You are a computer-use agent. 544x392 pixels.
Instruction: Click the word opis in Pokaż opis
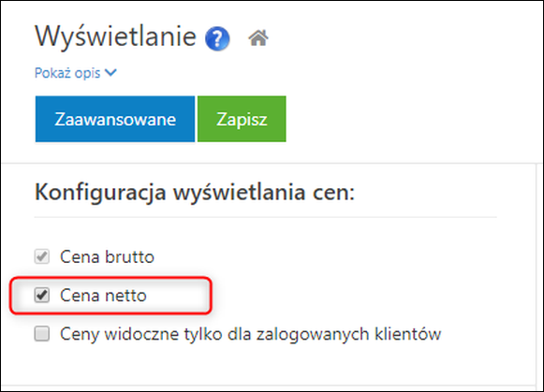click(x=87, y=74)
